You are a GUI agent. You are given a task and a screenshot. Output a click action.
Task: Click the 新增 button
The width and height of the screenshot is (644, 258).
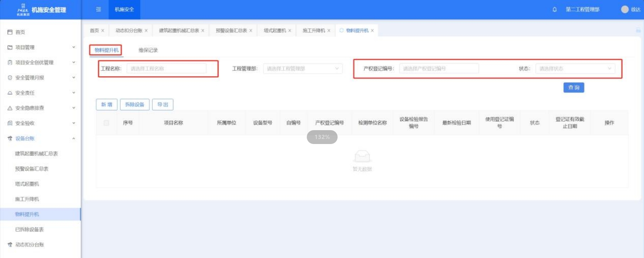[106, 104]
